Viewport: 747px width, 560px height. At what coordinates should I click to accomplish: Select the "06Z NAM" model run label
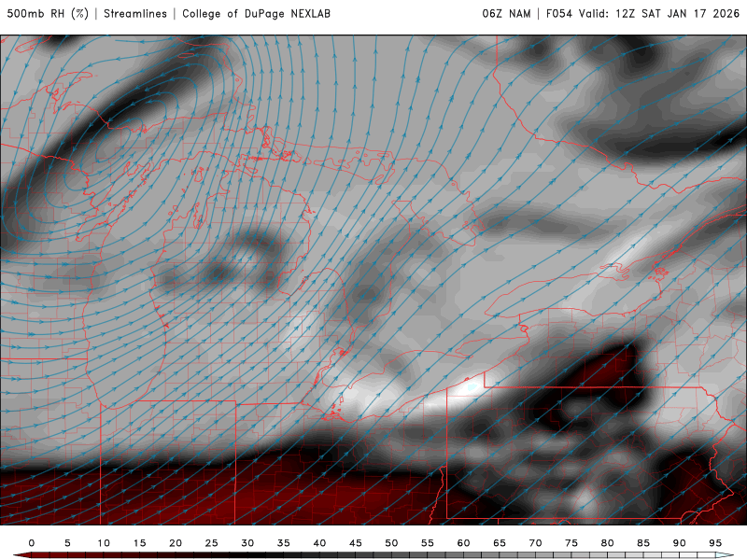click(506, 13)
